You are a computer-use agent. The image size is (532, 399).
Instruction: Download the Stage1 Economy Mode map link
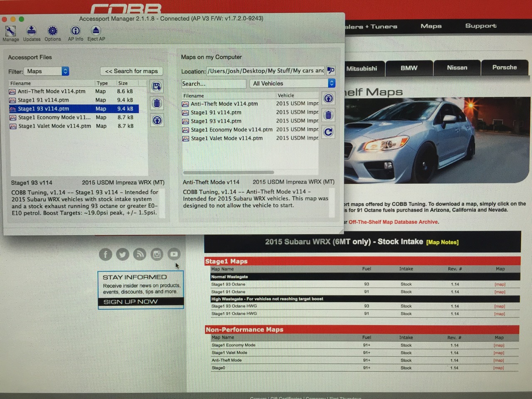pos(499,345)
